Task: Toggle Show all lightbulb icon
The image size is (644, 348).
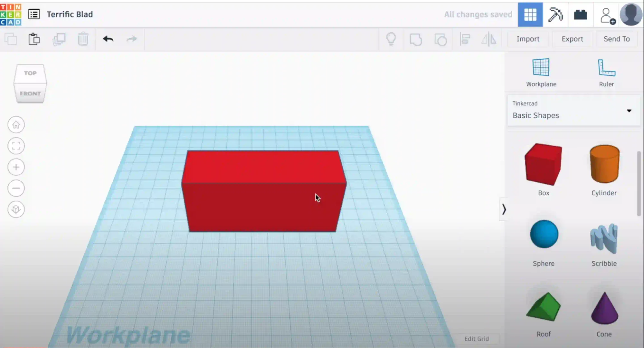Action: pyautogui.click(x=391, y=39)
